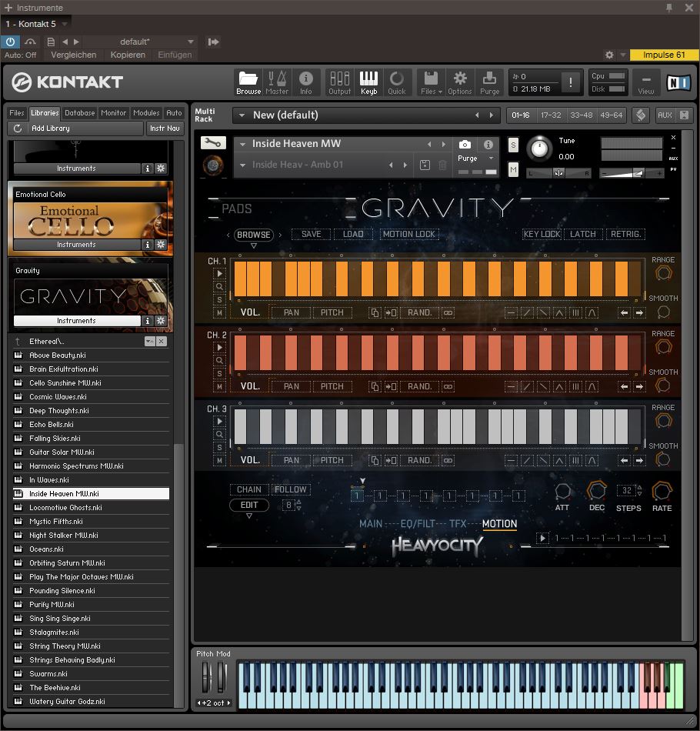Click the wrench icon to edit instrument
The image size is (700, 731).
(213, 142)
